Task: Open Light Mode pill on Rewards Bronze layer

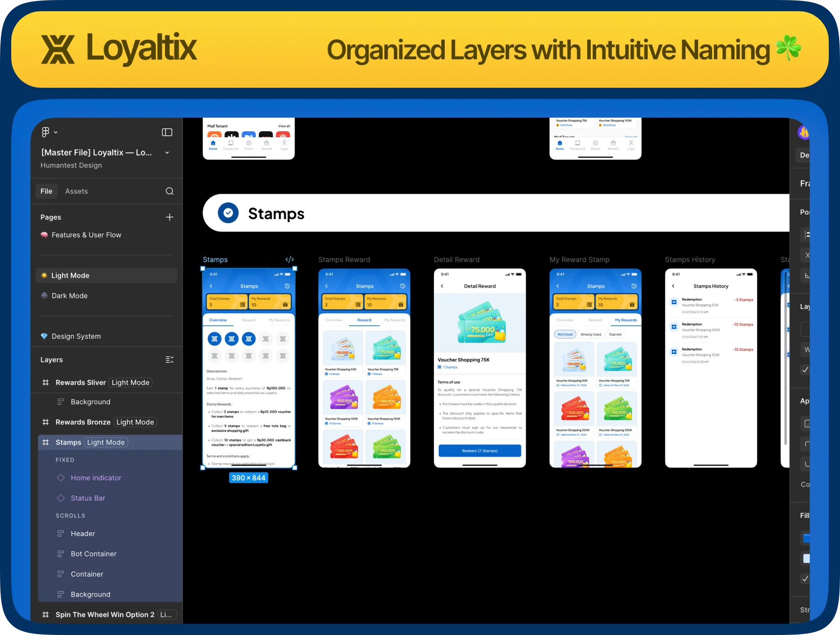Action: 135,422
